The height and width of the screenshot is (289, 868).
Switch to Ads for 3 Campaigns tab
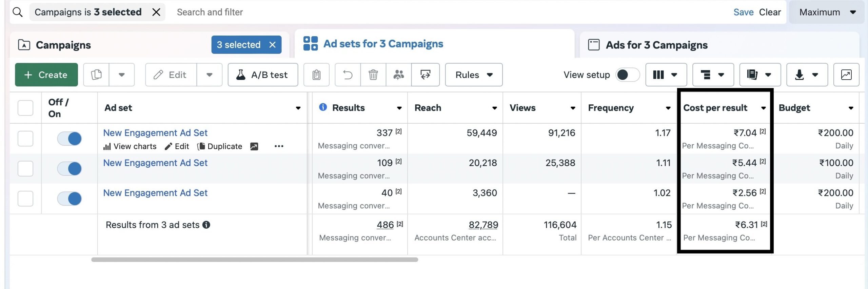pyautogui.click(x=656, y=45)
